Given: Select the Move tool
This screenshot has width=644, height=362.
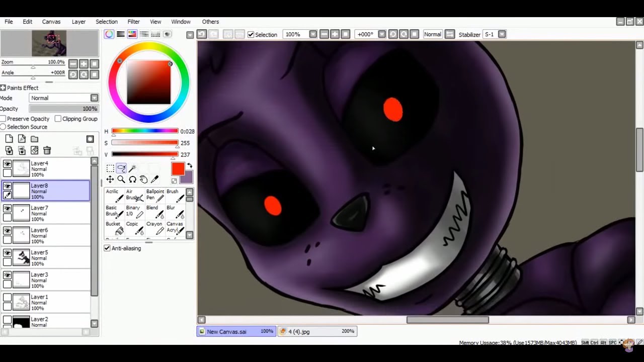Looking at the screenshot, I should 110,179.
